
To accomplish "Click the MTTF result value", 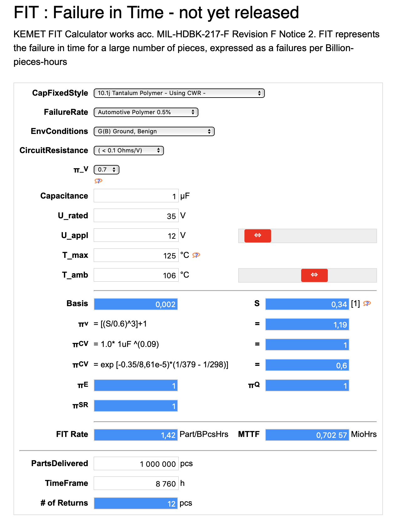I will (307, 435).
